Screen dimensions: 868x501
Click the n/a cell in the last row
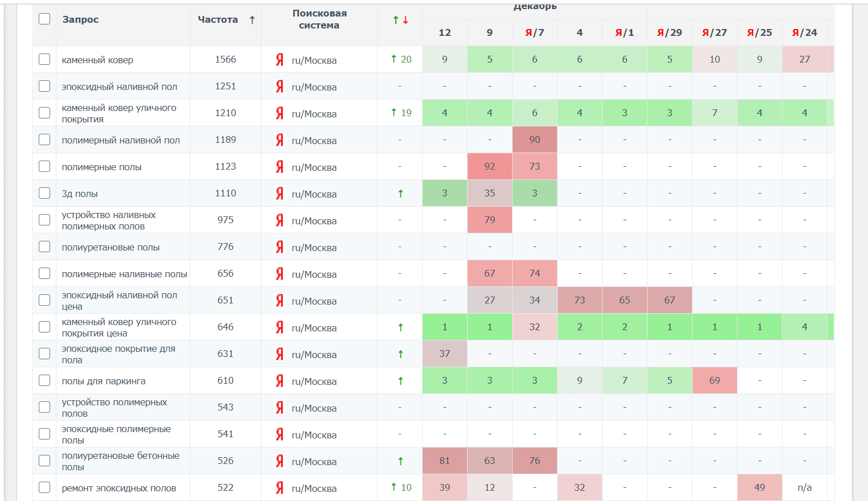(x=804, y=487)
